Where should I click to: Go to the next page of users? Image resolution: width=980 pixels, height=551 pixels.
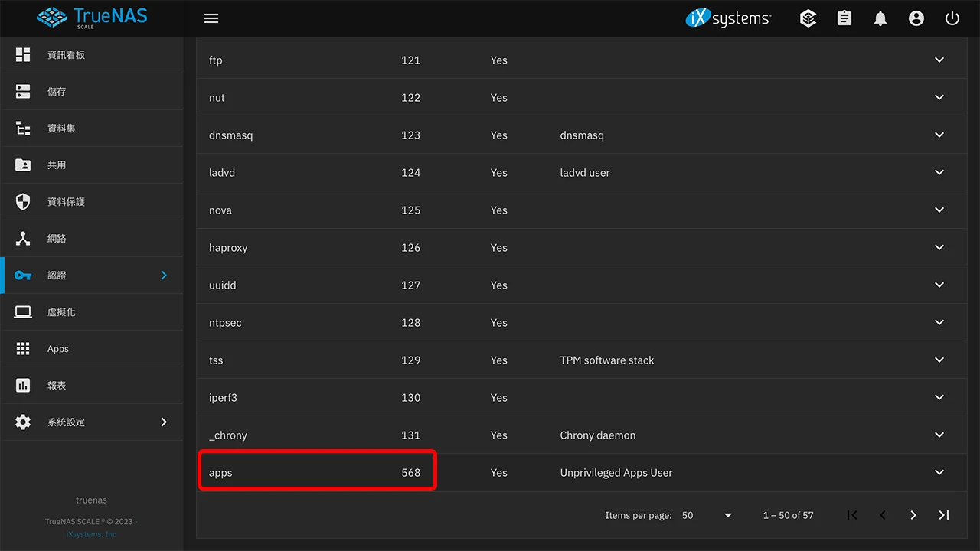913,515
